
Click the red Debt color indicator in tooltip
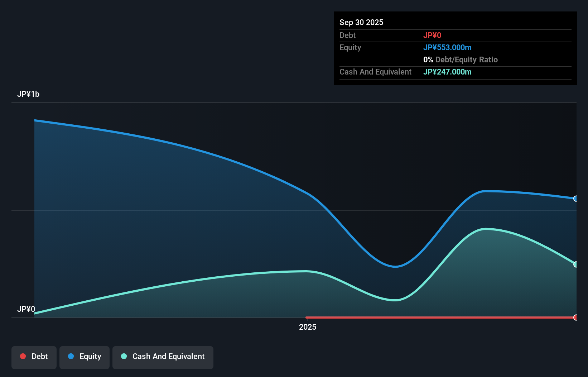pos(433,35)
